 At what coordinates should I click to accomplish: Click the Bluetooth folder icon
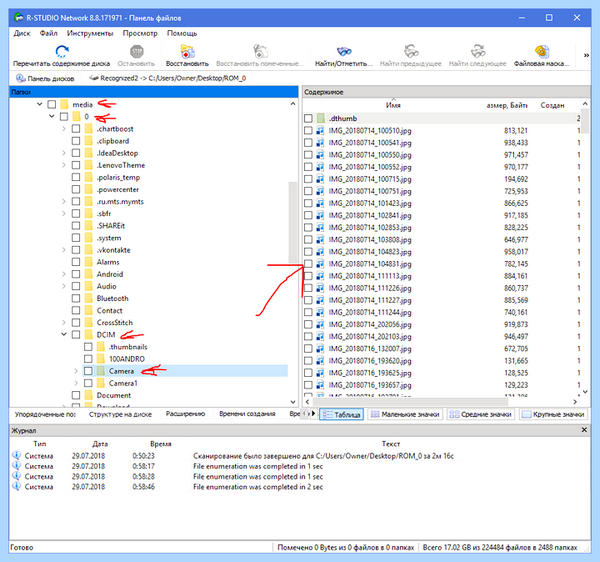pyautogui.click(x=88, y=298)
